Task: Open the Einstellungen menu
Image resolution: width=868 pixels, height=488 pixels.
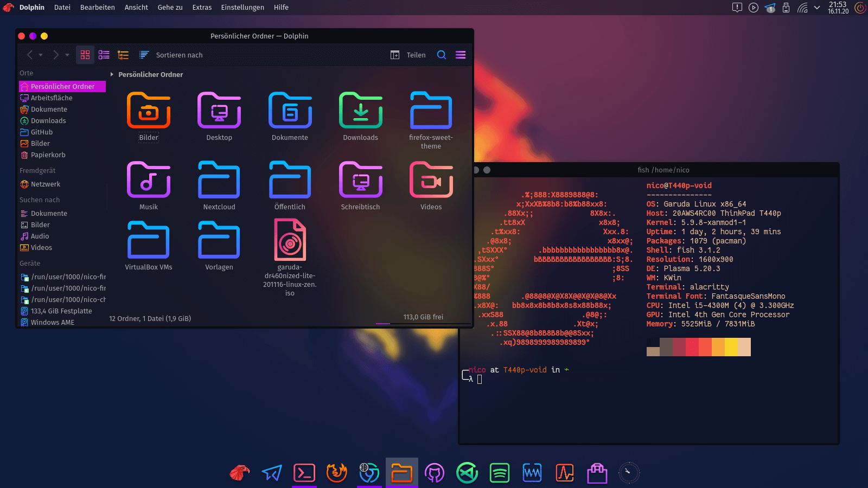Action: tap(242, 7)
